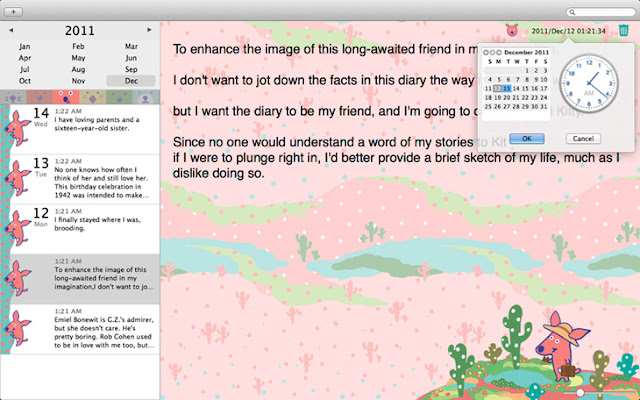The width and height of the screenshot is (640, 400).
Task: Pick day 12 in the calendar popup
Action: pyautogui.click(x=497, y=89)
